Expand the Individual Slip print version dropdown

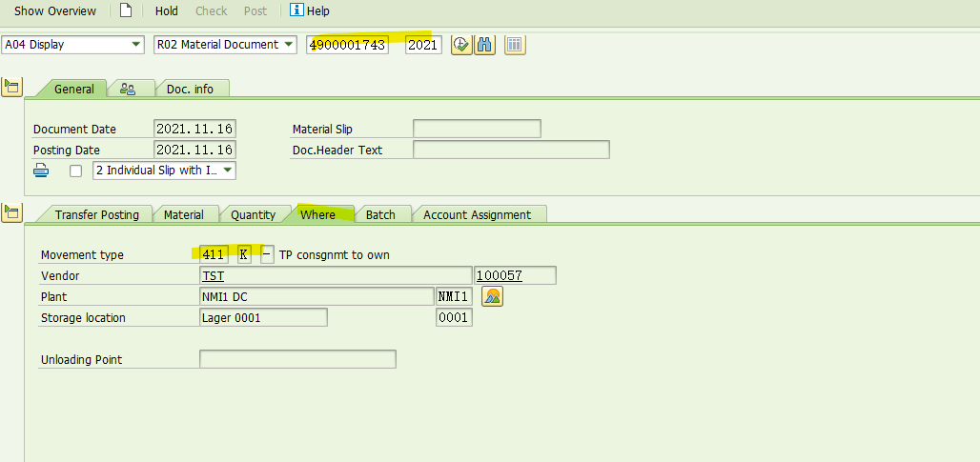[x=164, y=170]
